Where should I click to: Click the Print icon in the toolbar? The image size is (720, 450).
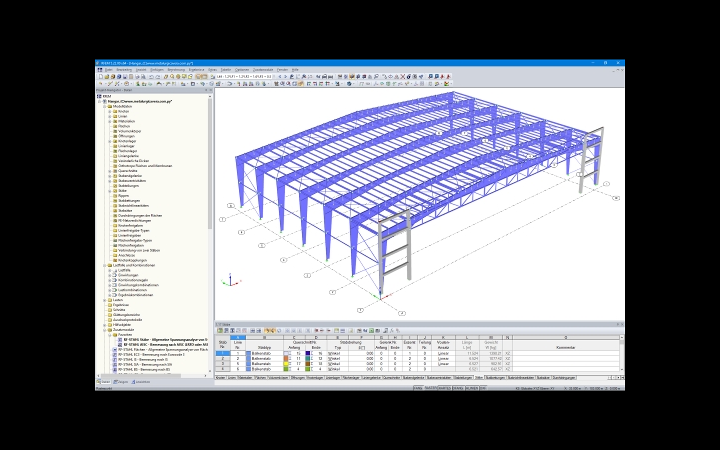[x=137, y=77]
